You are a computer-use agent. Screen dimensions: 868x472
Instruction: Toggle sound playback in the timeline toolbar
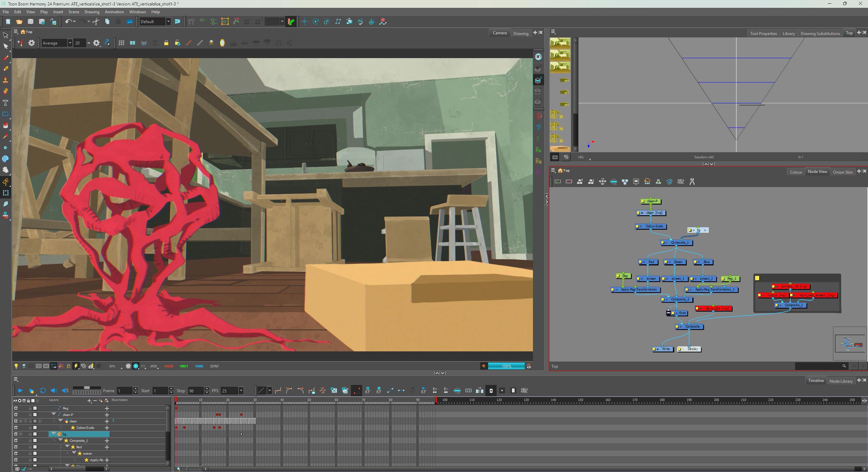point(54,390)
